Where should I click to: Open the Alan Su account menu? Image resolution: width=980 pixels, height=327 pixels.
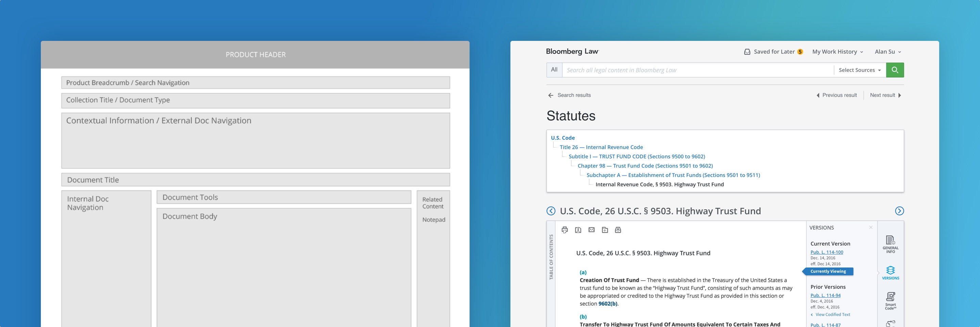pos(887,52)
